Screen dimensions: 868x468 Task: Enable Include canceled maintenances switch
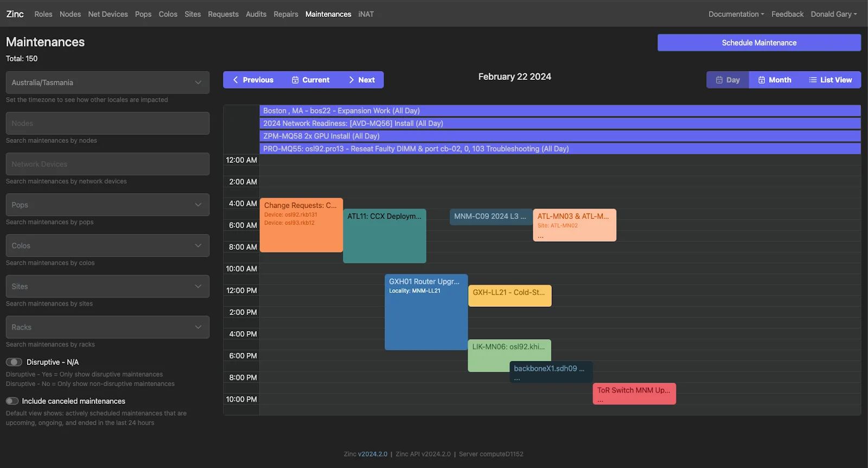(12, 401)
